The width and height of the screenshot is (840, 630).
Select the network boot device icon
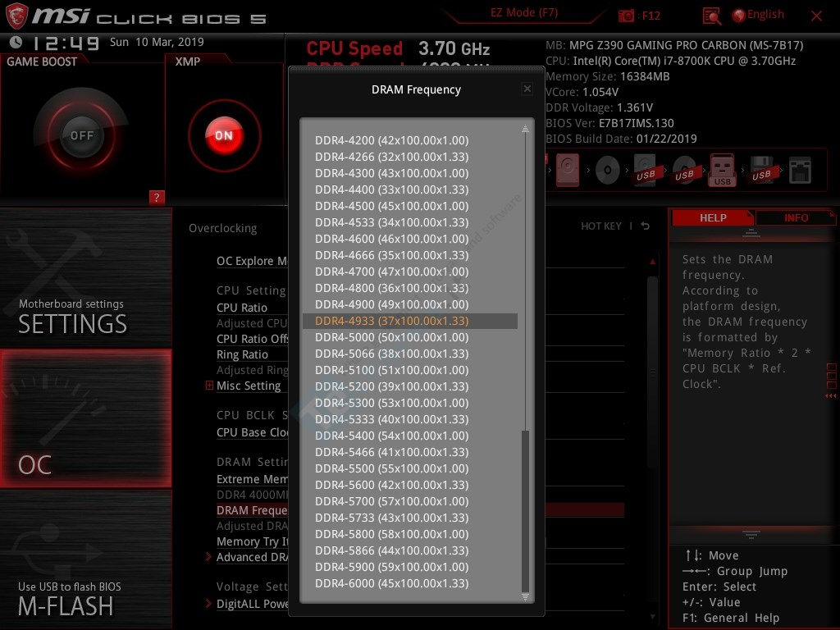click(x=800, y=171)
